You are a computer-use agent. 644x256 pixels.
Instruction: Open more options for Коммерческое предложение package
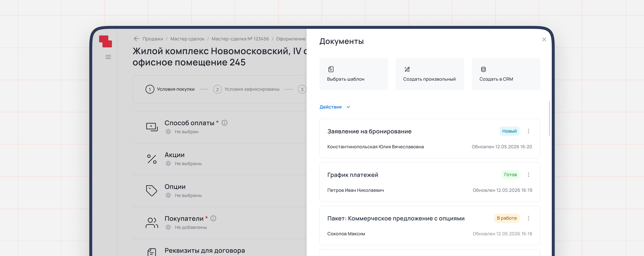coord(528,218)
